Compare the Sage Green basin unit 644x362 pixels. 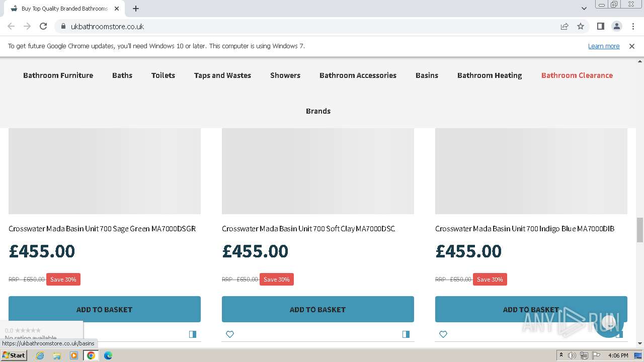click(193, 334)
